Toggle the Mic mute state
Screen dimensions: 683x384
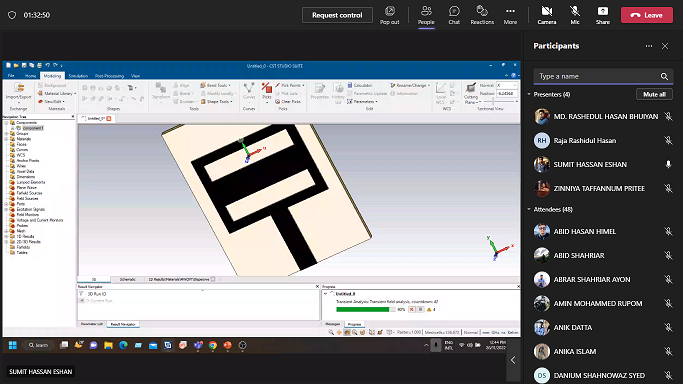575,11
